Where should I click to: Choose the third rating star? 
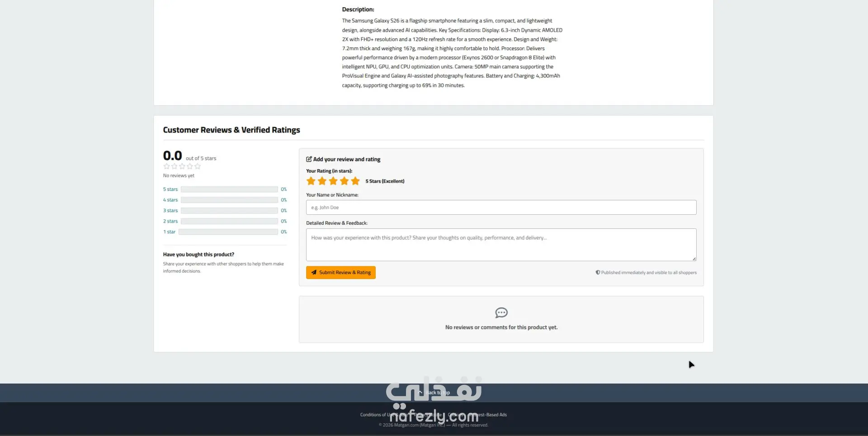coord(333,181)
